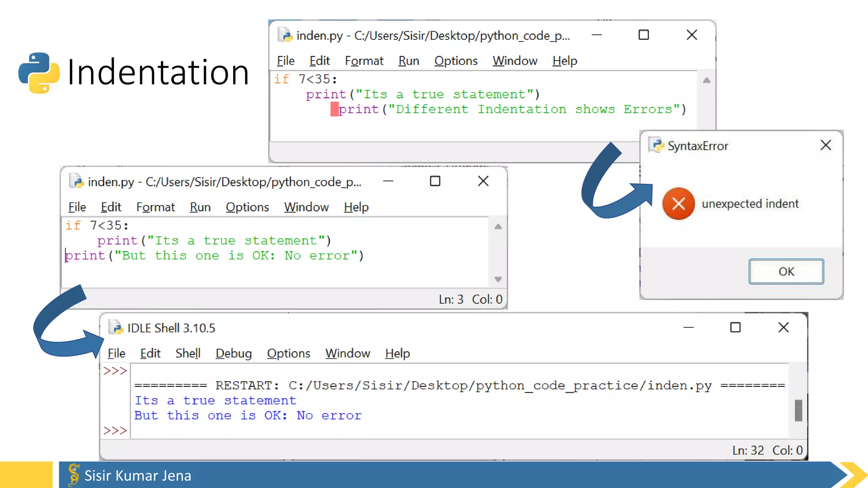
Task: Click the IDLE Shell vertical scrollbar thumb
Action: coord(798,410)
